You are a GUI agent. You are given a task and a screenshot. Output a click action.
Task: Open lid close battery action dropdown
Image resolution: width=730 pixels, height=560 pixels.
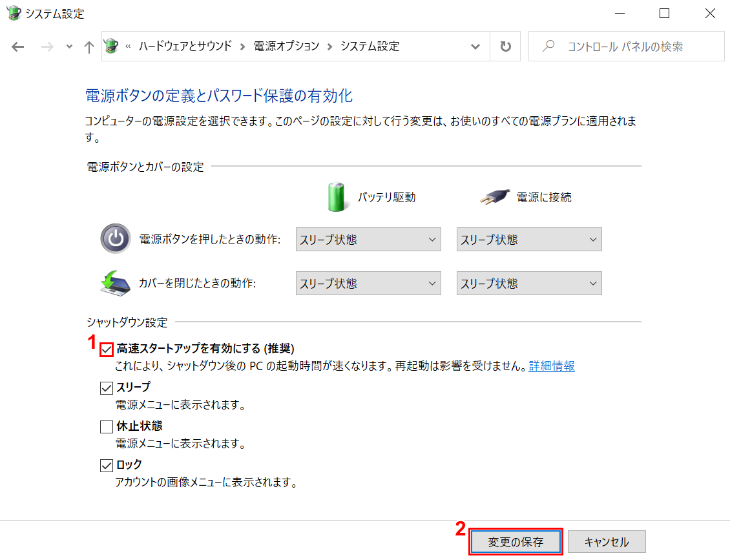pos(368,283)
